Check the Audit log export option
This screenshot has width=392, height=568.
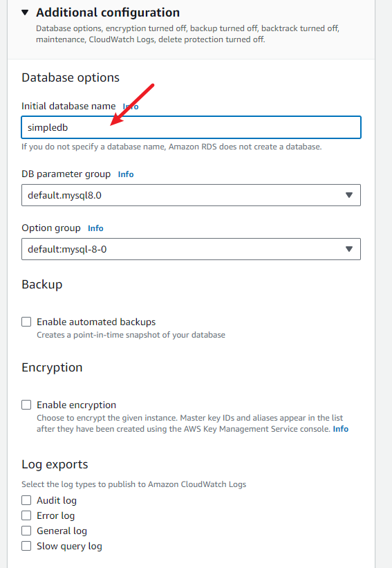26,500
